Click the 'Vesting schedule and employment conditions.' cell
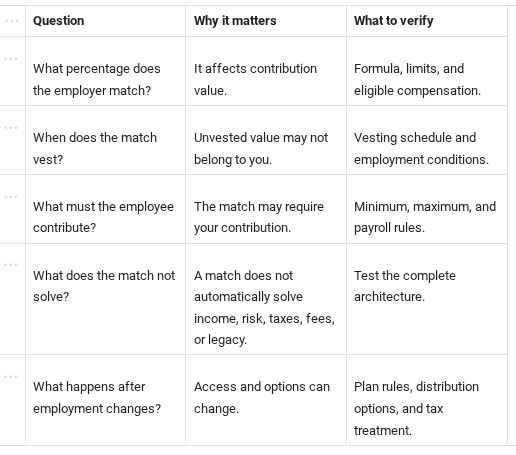 point(427,140)
